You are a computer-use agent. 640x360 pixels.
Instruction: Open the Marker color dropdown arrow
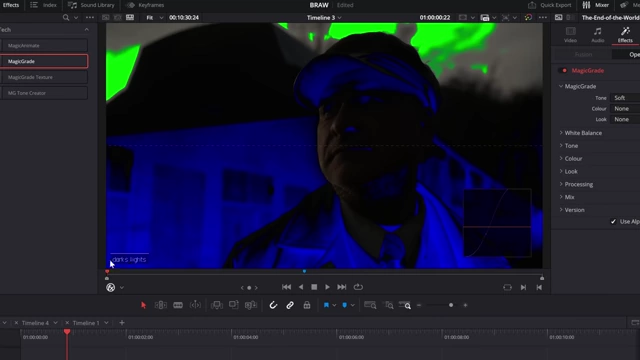click(353, 305)
